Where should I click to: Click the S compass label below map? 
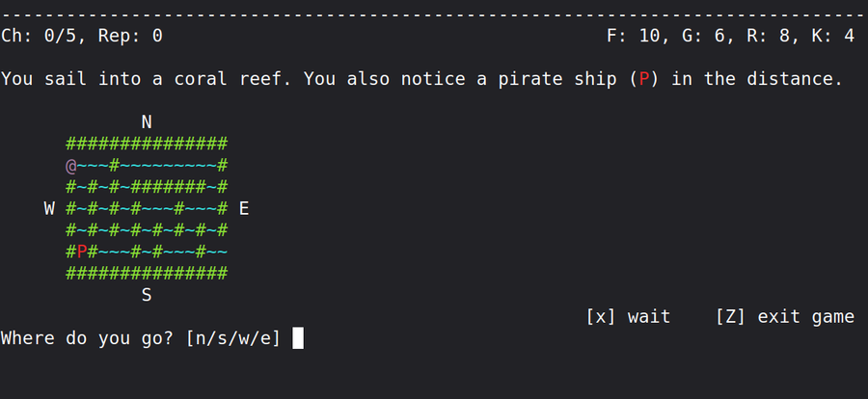click(x=147, y=295)
